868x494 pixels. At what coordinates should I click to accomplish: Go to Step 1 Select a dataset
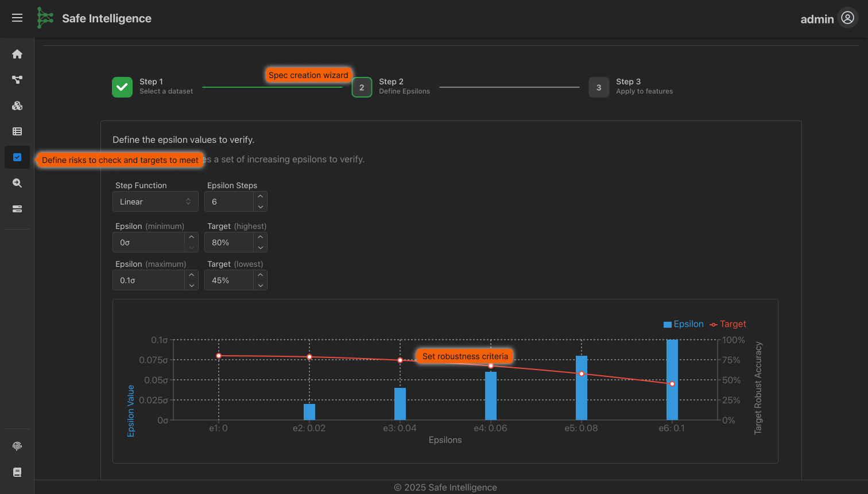122,87
